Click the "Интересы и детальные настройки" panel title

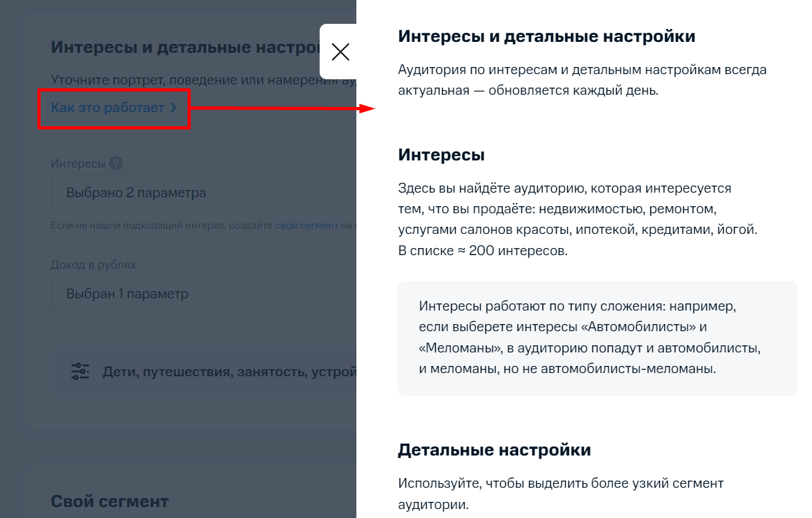[x=546, y=36]
